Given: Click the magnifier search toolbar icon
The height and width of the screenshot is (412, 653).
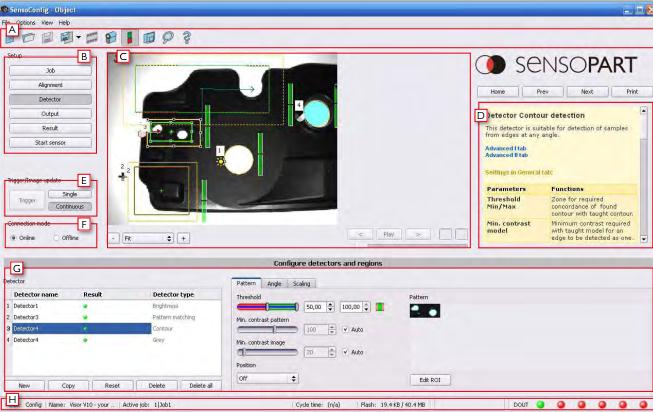Looking at the screenshot, I should click(166, 38).
